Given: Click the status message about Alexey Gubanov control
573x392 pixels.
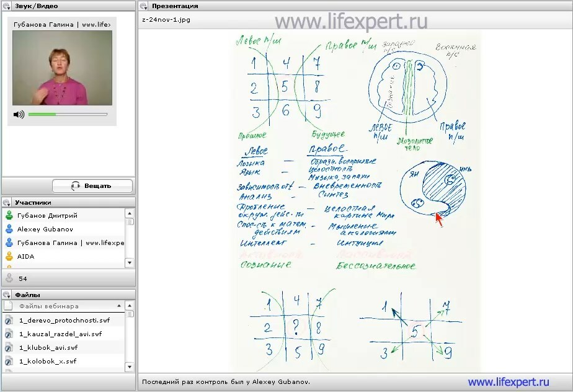Looking at the screenshot, I should 226,381.
